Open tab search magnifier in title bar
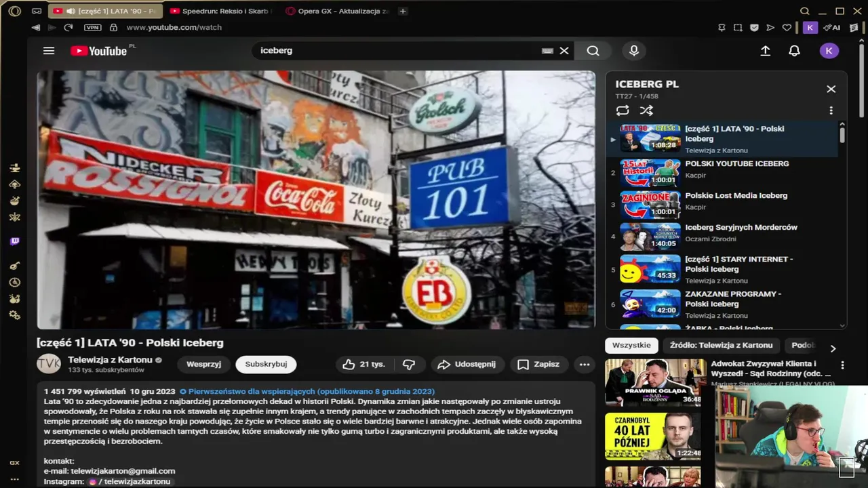The height and width of the screenshot is (488, 868). click(805, 11)
